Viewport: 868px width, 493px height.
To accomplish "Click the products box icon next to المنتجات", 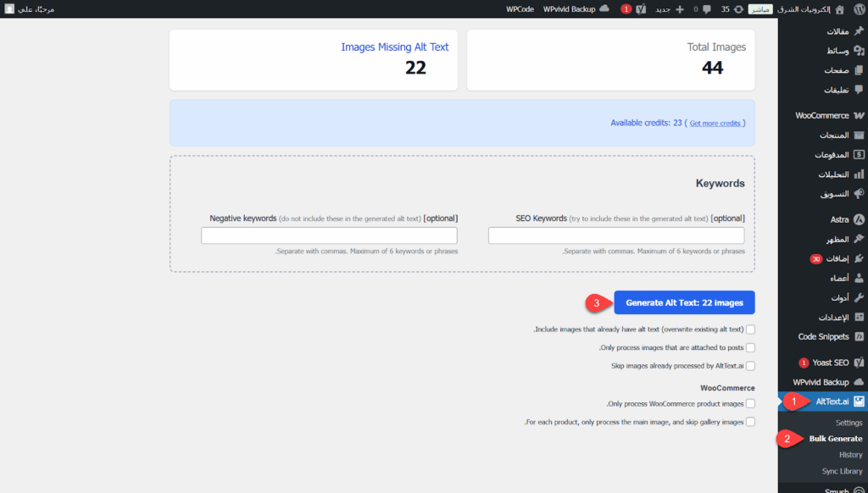I will tap(859, 135).
